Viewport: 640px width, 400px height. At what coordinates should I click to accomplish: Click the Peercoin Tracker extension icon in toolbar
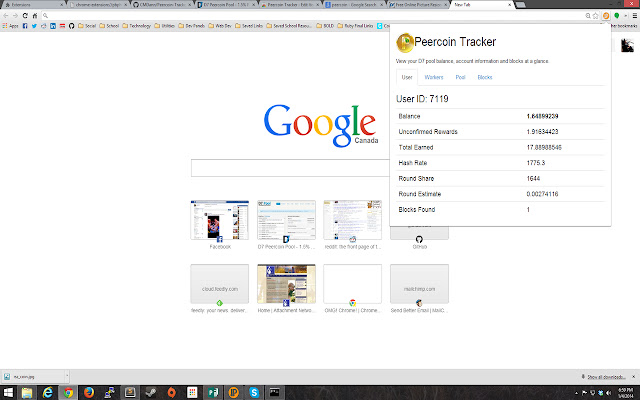click(606, 16)
